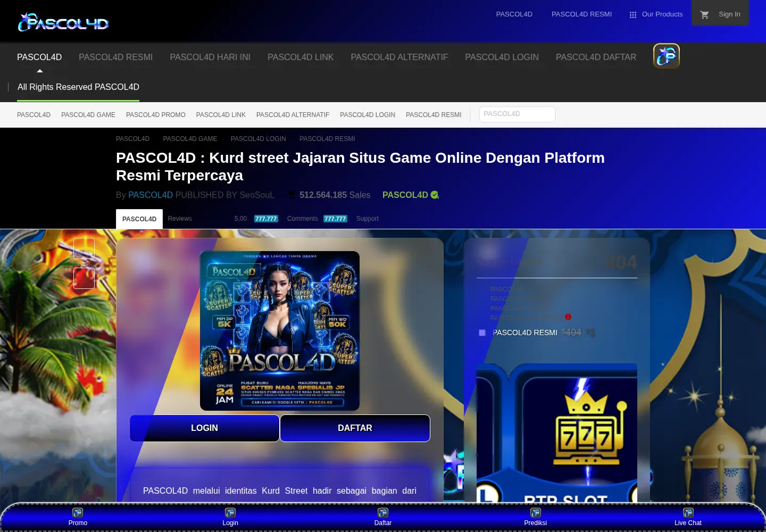Click the red info icon in license panel
This screenshot has width=766, height=532.
tap(568, 317)
